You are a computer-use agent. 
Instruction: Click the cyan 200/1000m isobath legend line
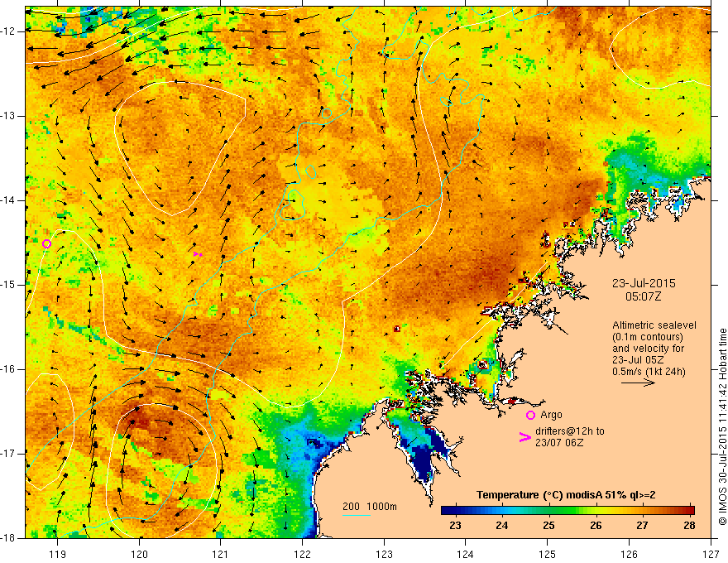356,515
